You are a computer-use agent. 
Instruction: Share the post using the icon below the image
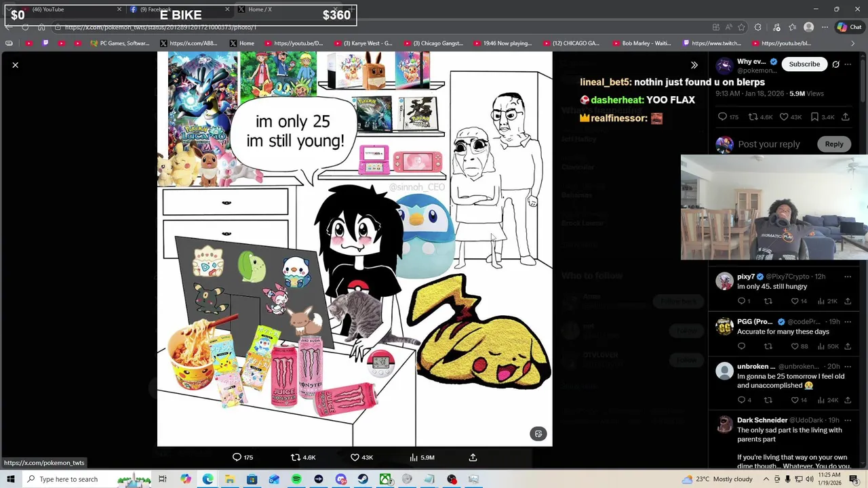[x=473, y=457]
